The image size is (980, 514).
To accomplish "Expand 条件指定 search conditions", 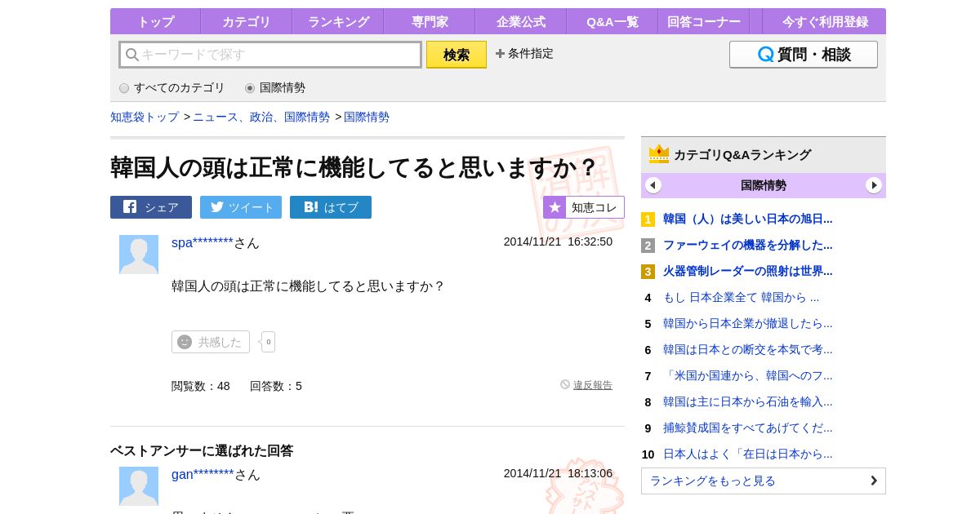I will tap(524, 53).
